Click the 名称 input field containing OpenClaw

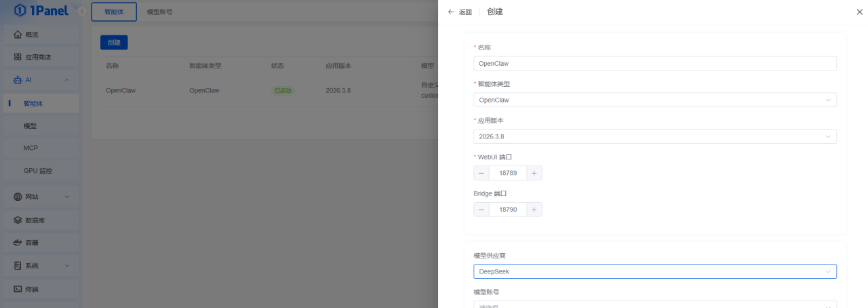pyautogui.click(x=654, y=64)
